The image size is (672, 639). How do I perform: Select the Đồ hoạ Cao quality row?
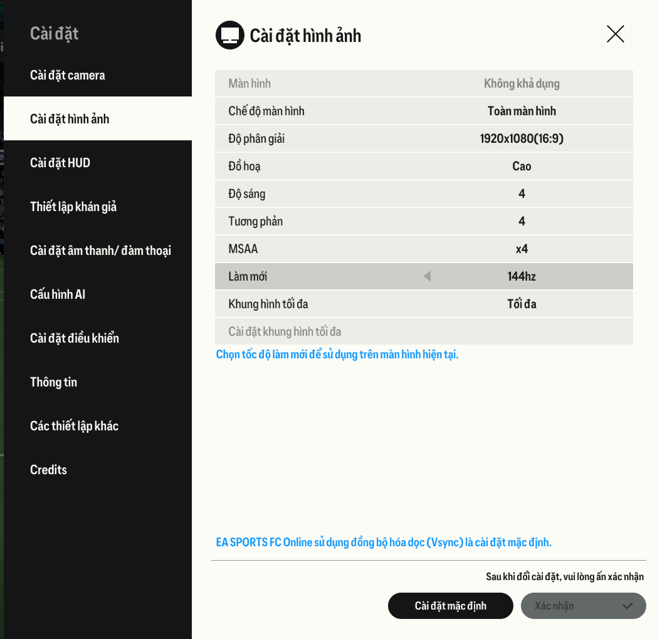[x=424, y=166]
